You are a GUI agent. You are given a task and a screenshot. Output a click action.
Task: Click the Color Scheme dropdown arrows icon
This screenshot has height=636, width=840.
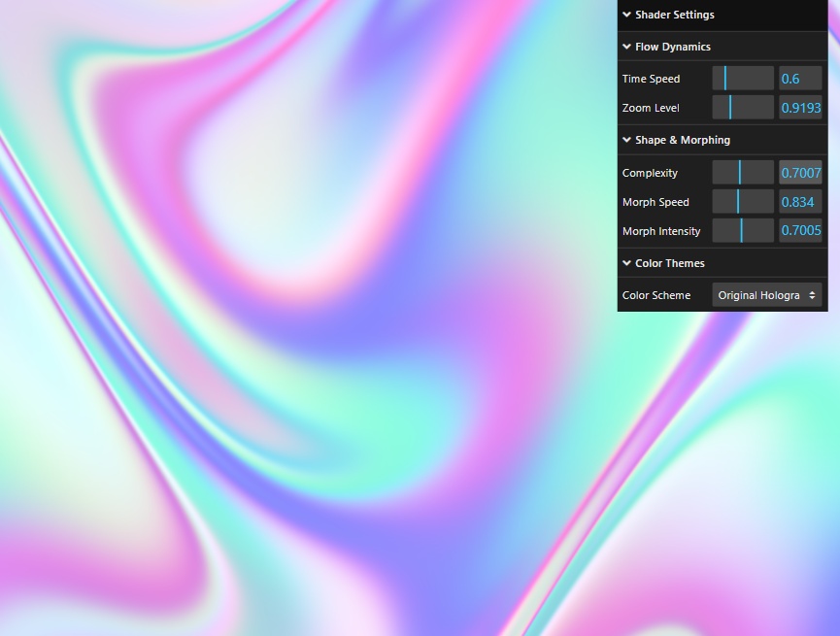(x=812, y=295)
